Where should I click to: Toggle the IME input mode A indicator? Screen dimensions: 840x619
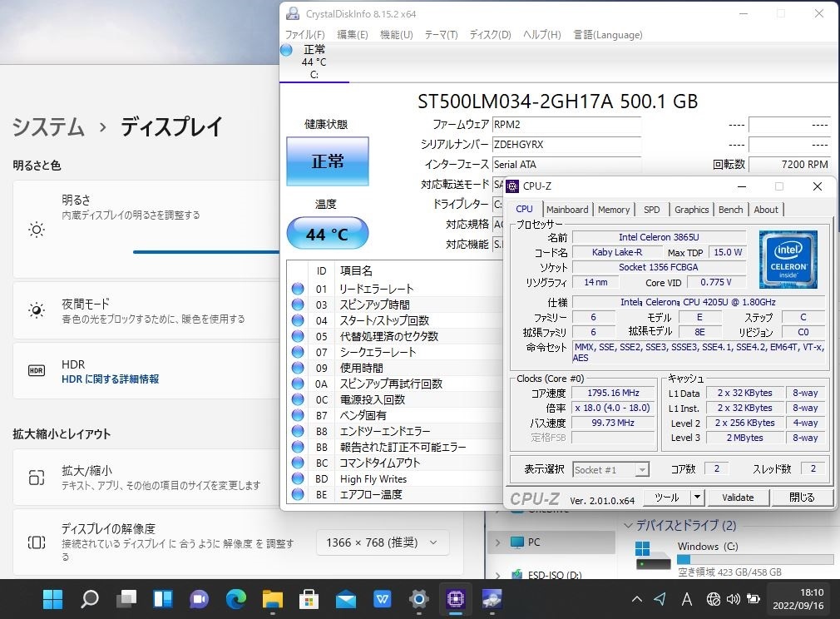pyautogui.click(x=686, y=599)
